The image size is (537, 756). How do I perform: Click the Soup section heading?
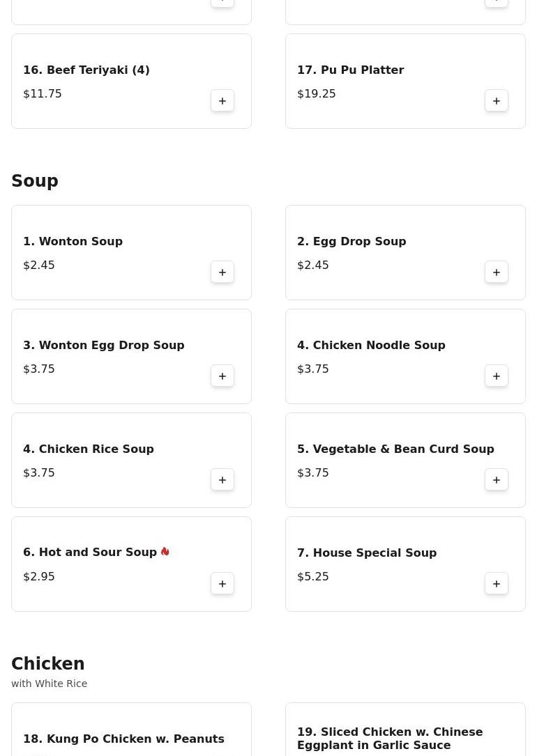35,181
